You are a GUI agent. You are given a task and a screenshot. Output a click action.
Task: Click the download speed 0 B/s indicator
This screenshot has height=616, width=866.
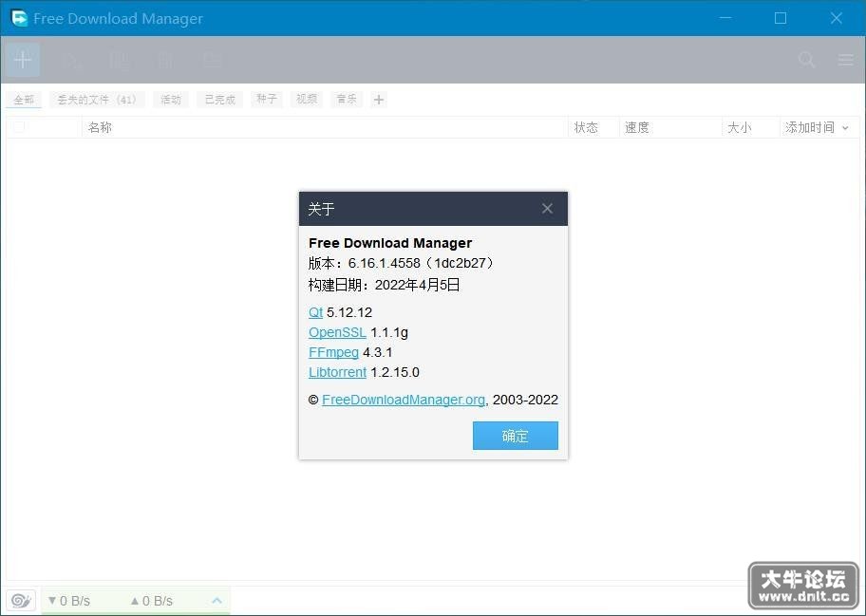69,601
